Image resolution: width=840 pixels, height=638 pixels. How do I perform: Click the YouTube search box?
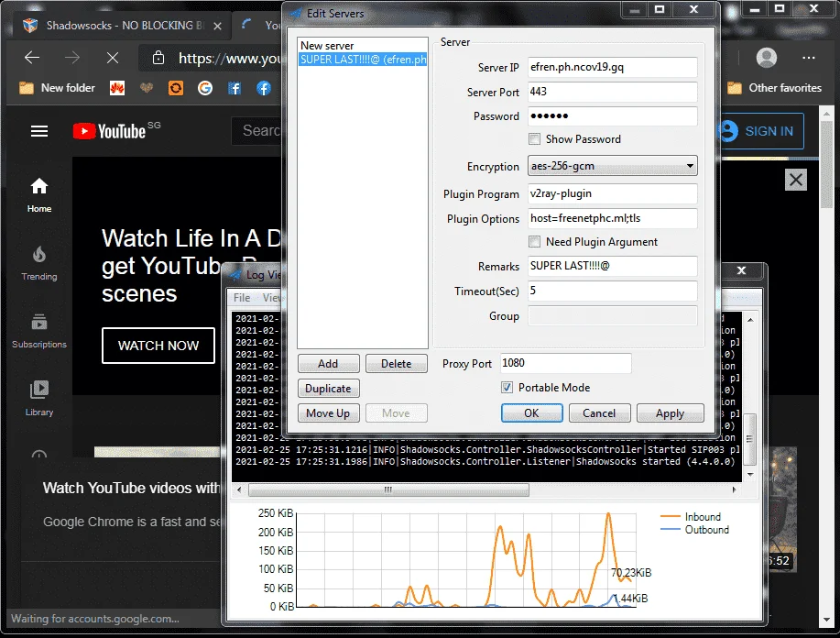(256, 131)
